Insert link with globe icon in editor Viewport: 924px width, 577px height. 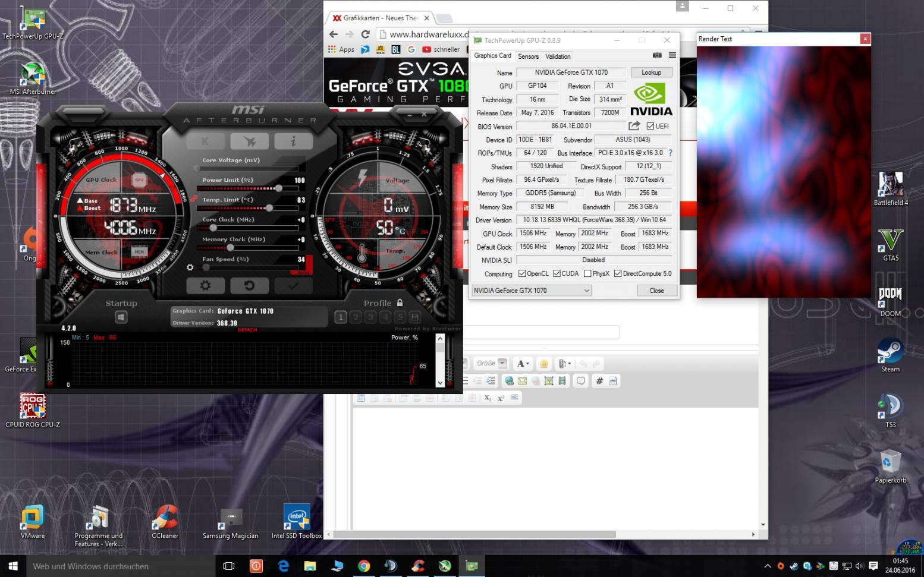(x=509, y=381)
